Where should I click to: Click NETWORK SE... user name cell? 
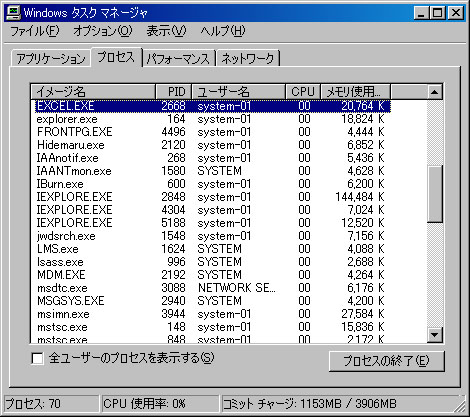(237, 288)
